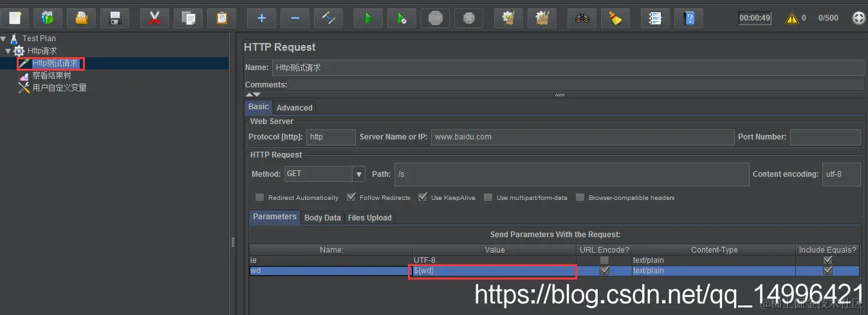Enable Redirect Automatically checkbox
Viewport: 868px width, 315px height.
point(260,197)
